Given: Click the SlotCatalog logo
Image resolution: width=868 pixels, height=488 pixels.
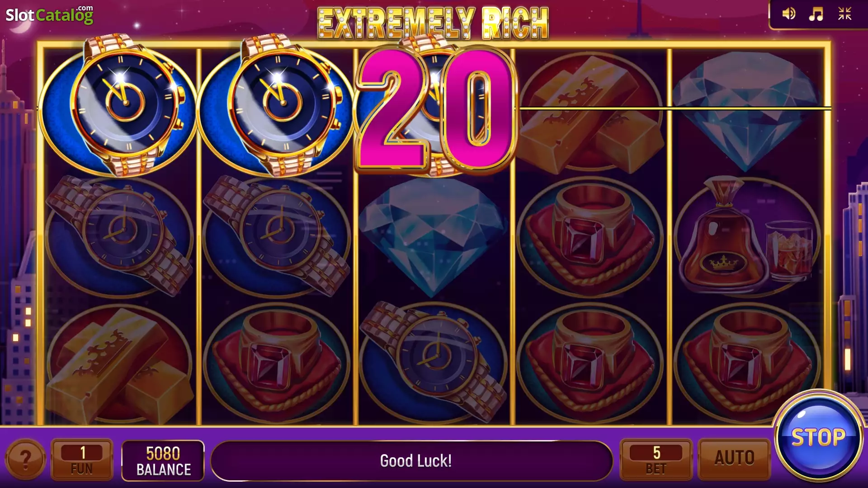Looking at the screenshot, I should coord(49,14).
